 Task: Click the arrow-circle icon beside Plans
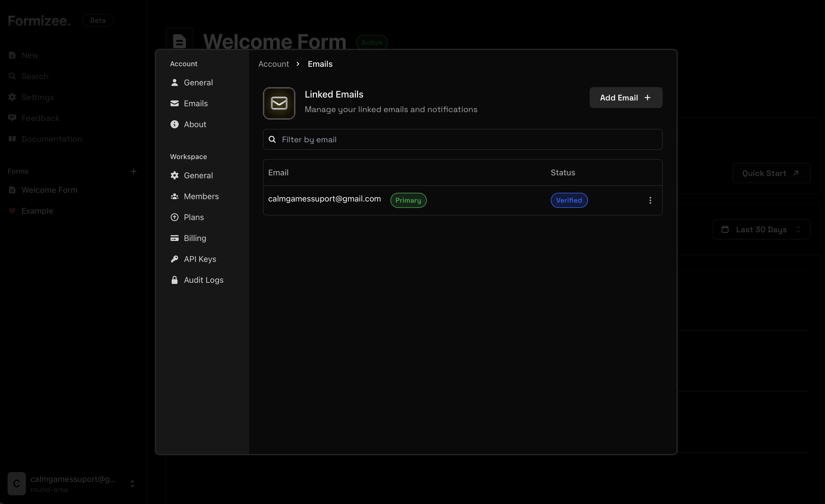point(175,217)
